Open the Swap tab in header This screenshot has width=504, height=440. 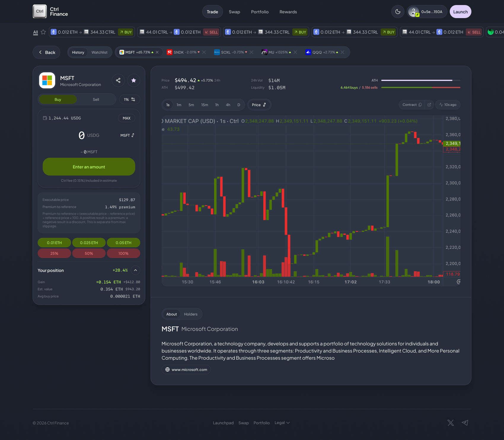pyautogui.click(x=235, y=12)
